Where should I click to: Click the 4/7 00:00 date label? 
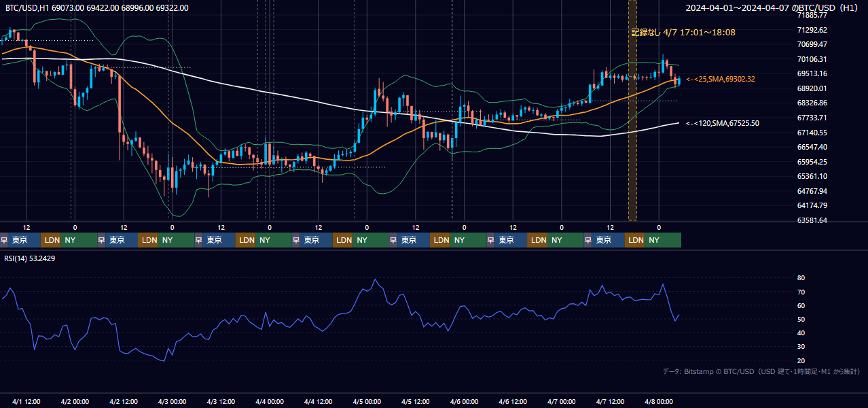562,402
